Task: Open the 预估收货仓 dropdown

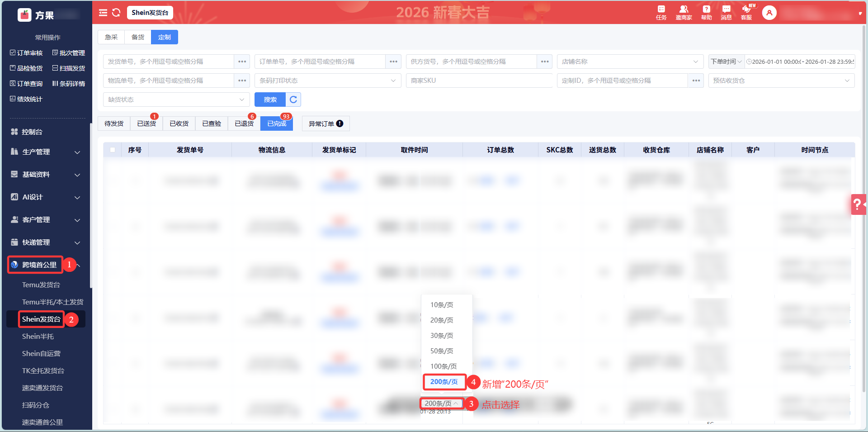Action: pos(782,81)
